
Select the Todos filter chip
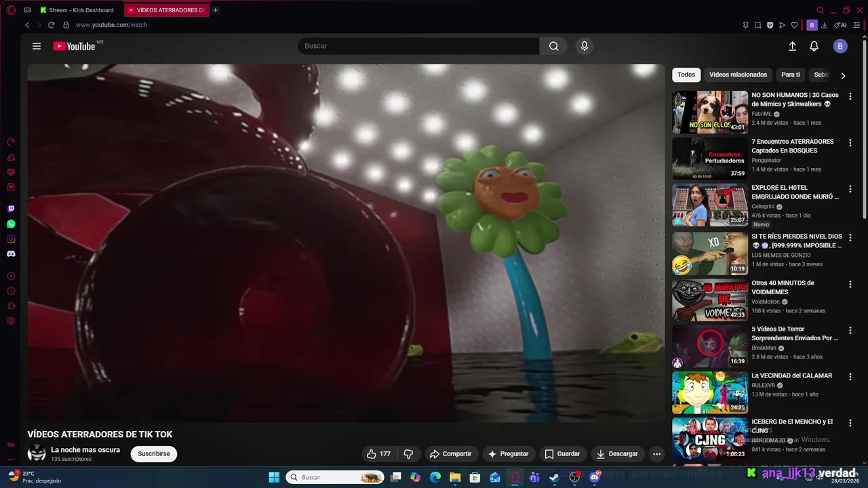click(686, 75)
